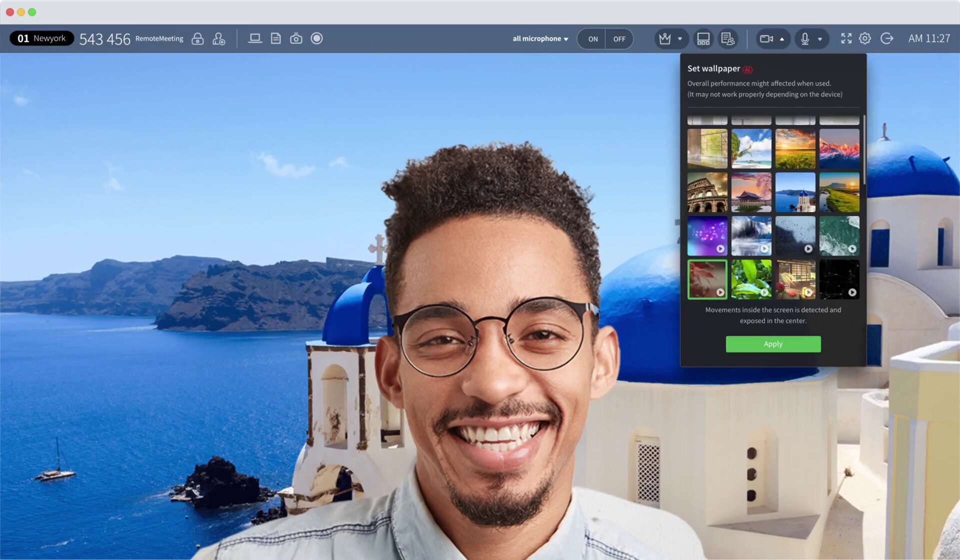Turn all microphones ON
The image size is (960, 560).
tap(592, 39)
